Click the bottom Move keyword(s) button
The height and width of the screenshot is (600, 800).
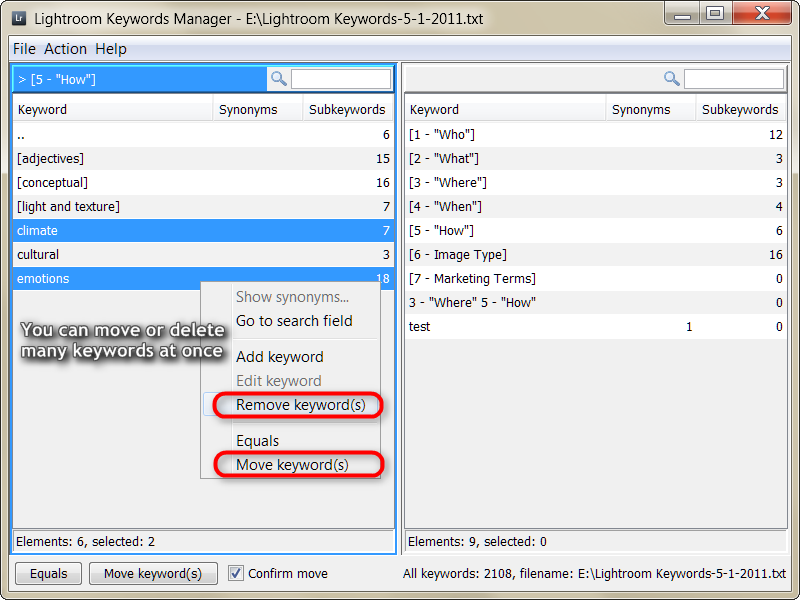point(153,573)
